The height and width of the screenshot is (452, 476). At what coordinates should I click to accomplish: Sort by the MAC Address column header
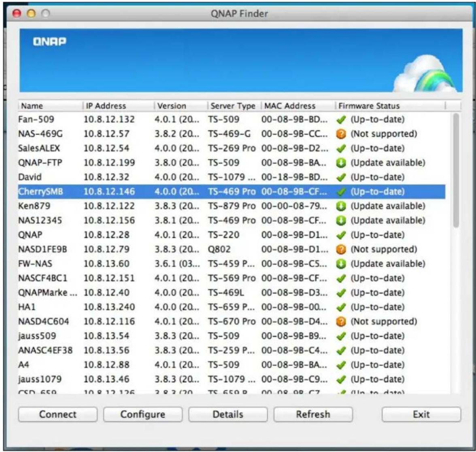point(298,106)
